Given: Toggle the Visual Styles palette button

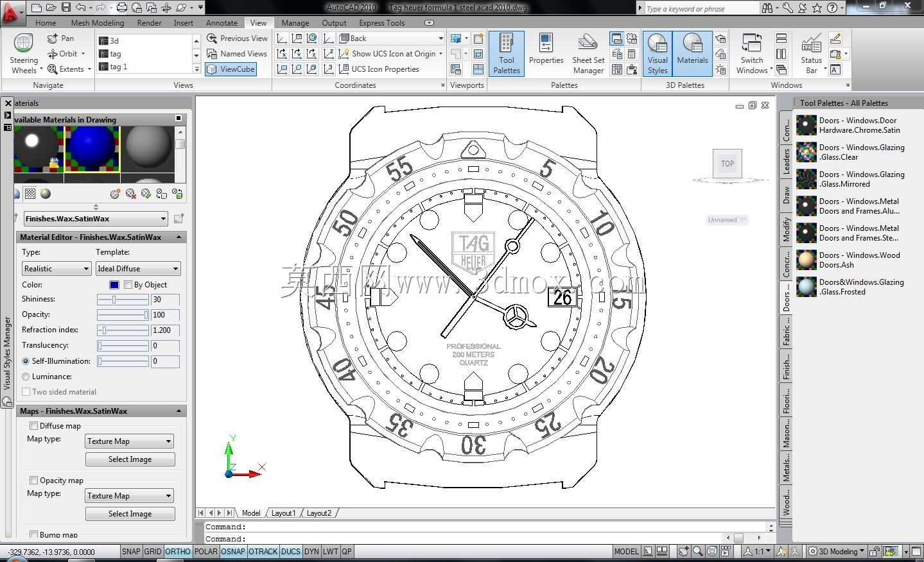Looking at the screenshot, I should pyautogui.click(x=658, y=54).
